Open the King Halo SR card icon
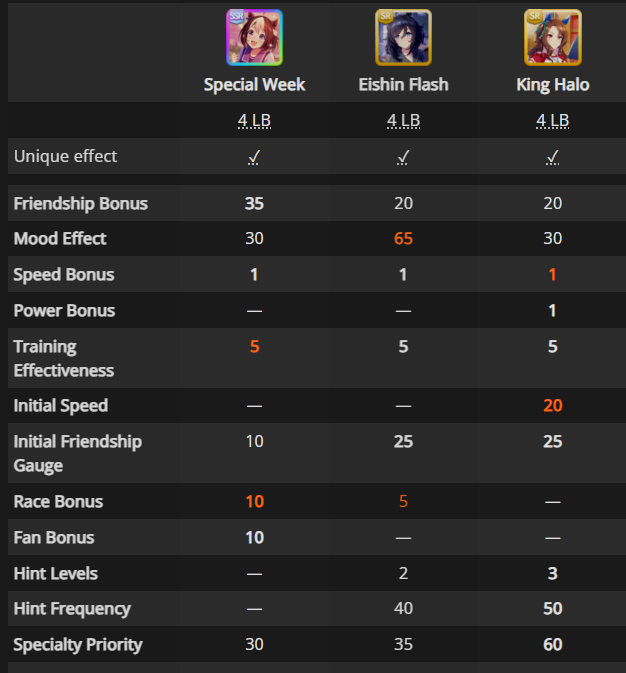 (x=553, y=37)
